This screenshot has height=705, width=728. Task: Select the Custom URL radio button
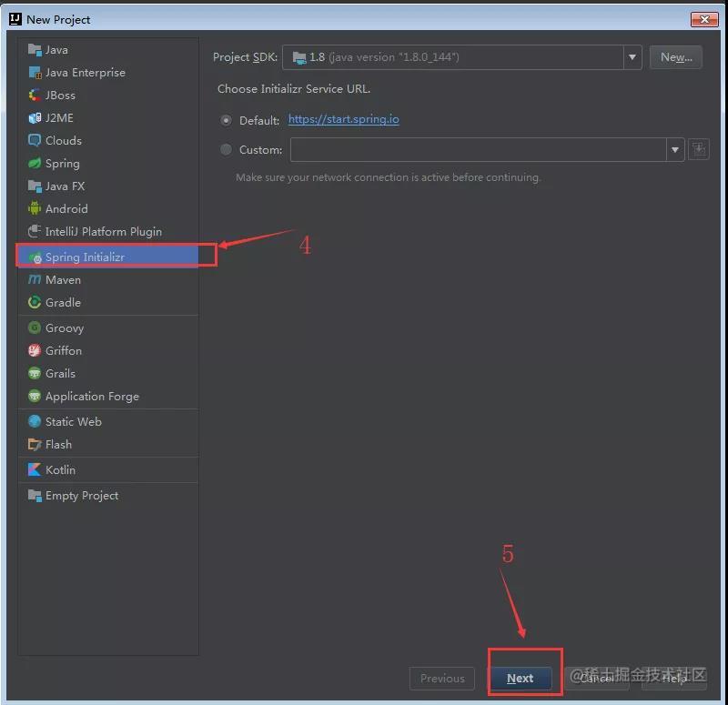pos(226,149)
